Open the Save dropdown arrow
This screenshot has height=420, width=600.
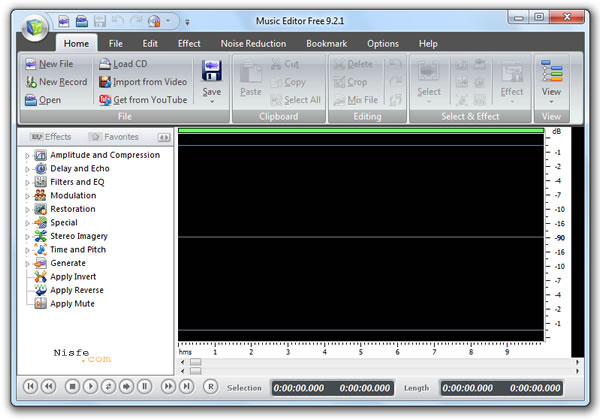pyautogui.click(x=212, y=102)
